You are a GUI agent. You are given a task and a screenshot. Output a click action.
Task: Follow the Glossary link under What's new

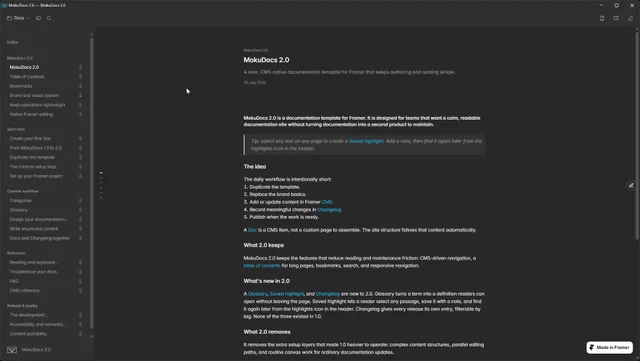(258, 294)
